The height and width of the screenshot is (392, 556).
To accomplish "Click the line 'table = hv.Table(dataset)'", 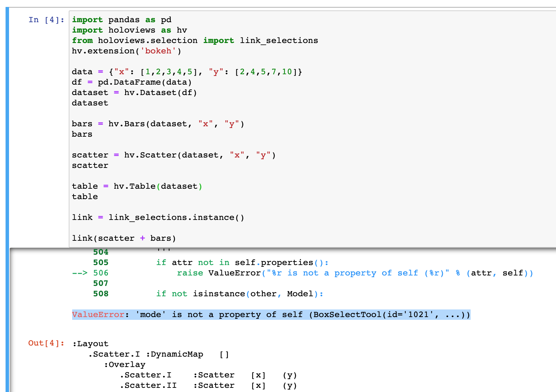I will (137, 186).
